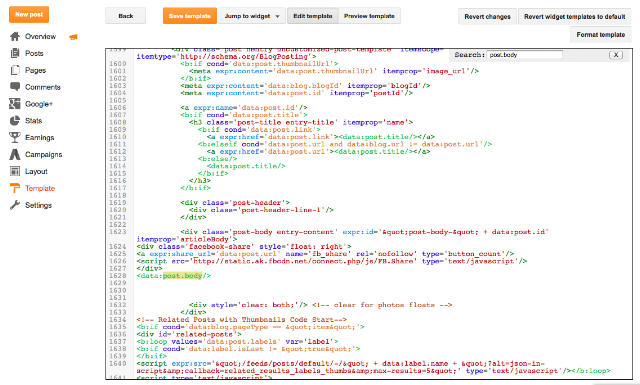Screen dimensions: 640x385
Task: Click highlighted post.body text on line 1628
Action: click(x=182, y=276)
